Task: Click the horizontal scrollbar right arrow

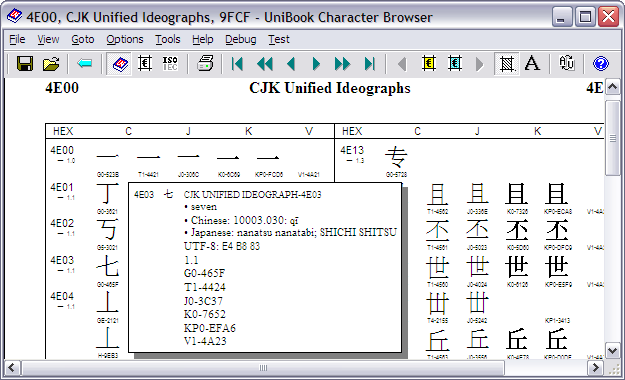Action: click(596, 368)
